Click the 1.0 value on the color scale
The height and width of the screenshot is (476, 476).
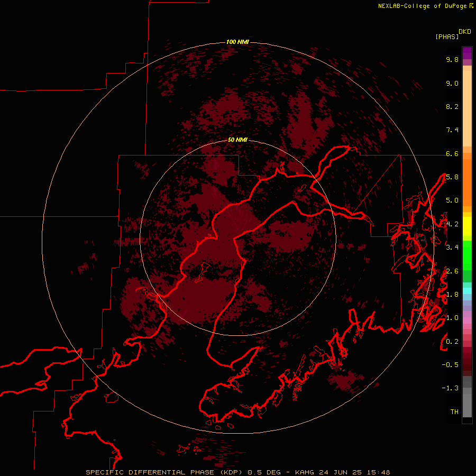[x=452, y=318]
